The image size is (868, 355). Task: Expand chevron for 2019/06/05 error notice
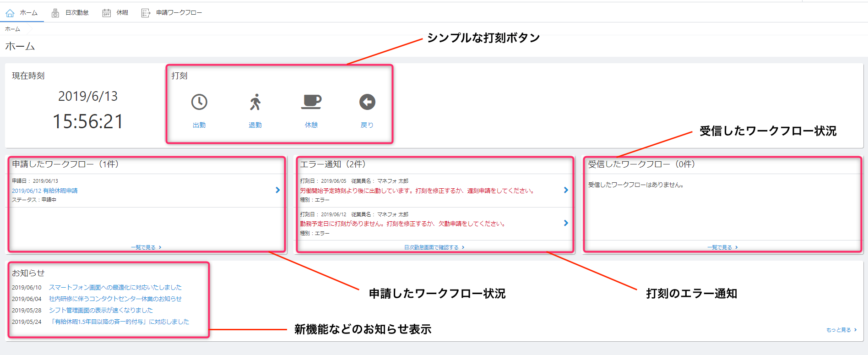(x=566, y=190)
